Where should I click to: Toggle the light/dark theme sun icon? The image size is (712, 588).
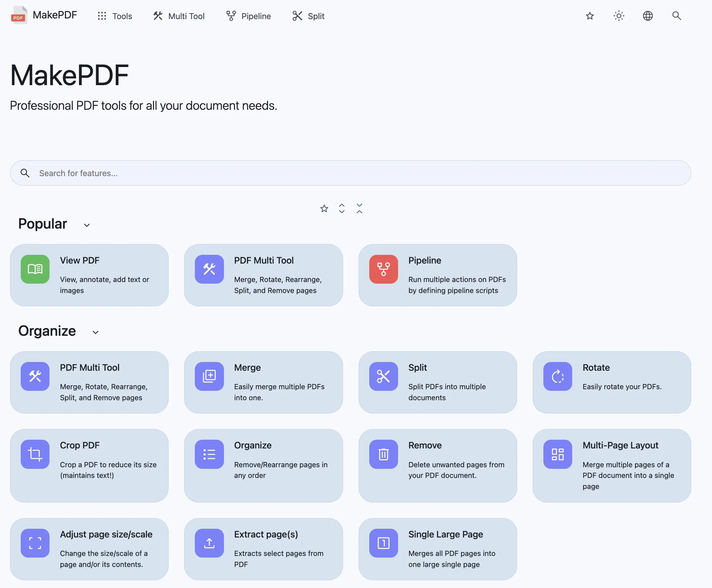click(618, 16)
